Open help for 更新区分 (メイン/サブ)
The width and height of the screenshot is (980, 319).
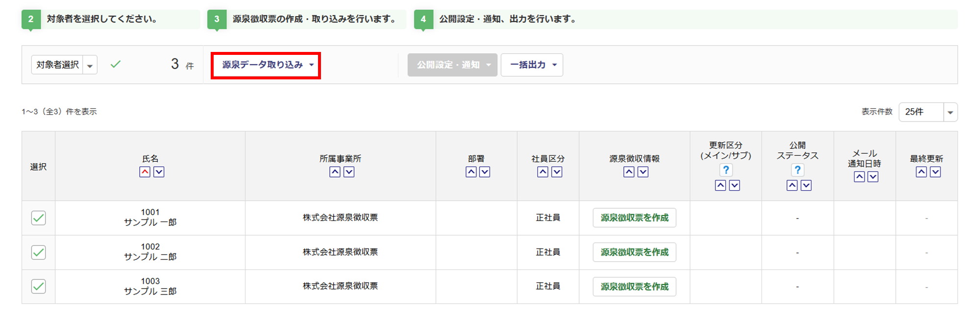click(726, 170)
